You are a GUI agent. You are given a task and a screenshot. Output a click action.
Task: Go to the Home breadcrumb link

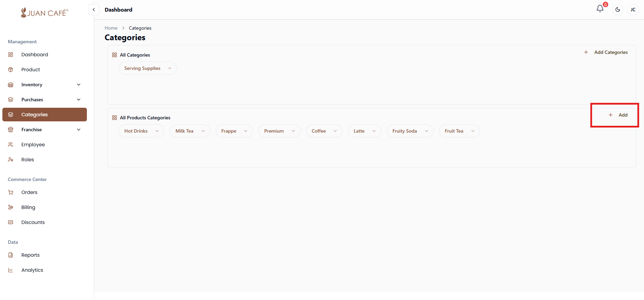111,28
